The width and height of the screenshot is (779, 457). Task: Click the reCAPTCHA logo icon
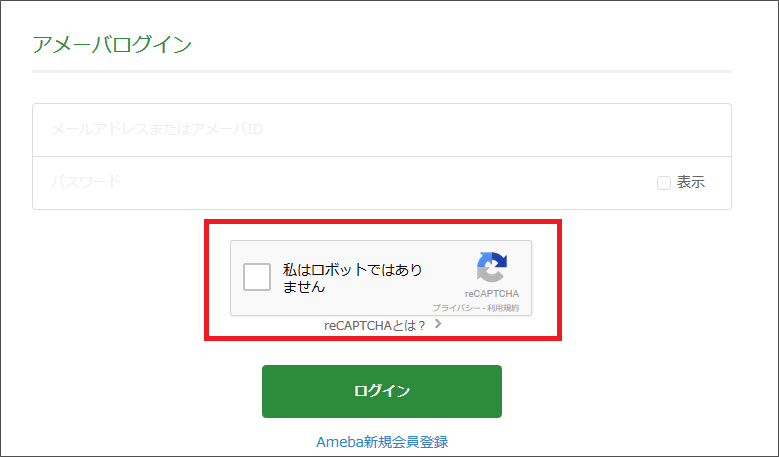(492, 267)
